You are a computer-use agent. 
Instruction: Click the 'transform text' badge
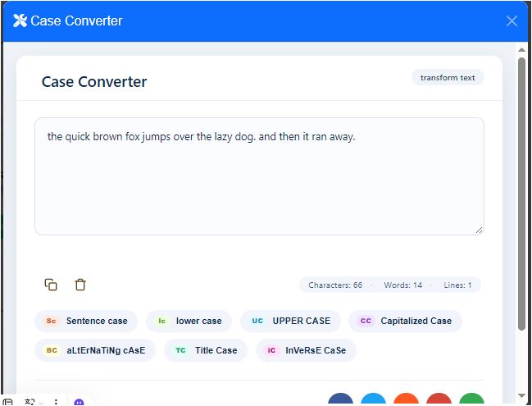point(448,78)
